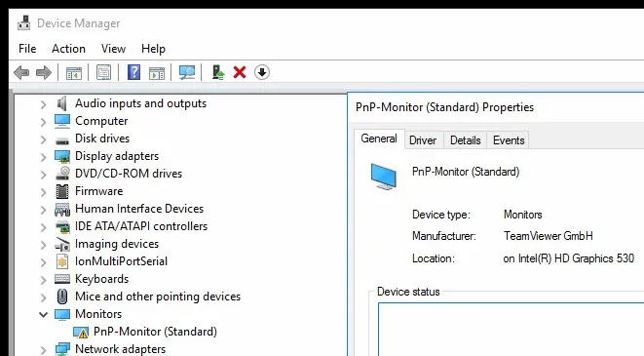The height and width of the screenshot is (356, 644).
Task: Open the Action menu
Action: 68,49
